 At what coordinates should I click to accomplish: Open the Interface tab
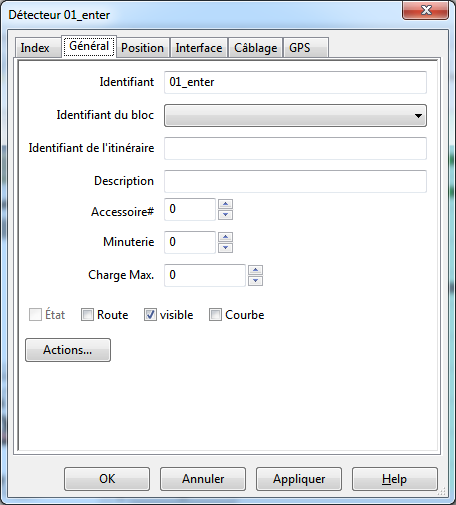199,48
